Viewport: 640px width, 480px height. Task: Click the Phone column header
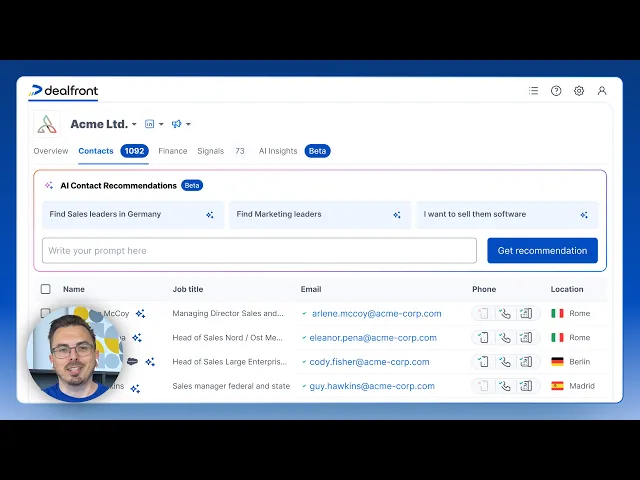tap(484, 289)
